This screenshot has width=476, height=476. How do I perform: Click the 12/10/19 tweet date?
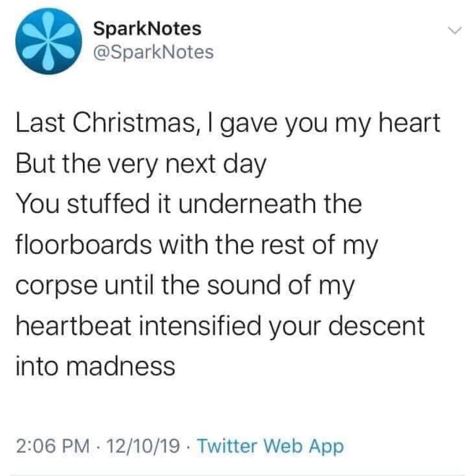pos(144,446)
